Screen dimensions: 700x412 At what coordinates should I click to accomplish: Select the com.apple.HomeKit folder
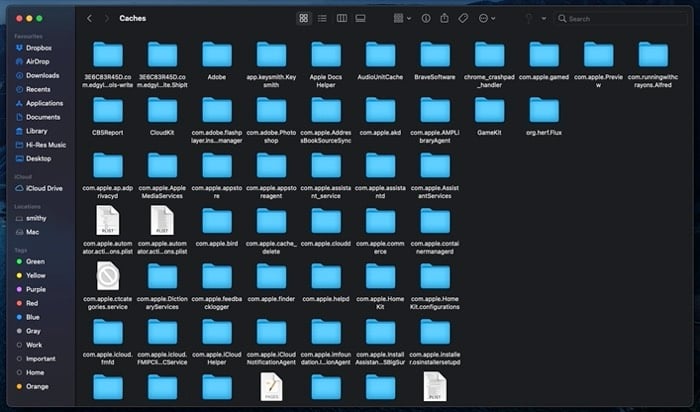pos(380,276)
